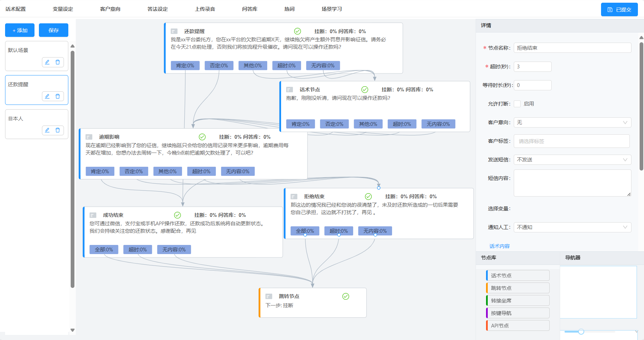Click trash icon for 非本人 scene
644x340 pixels.
(57, 130)
